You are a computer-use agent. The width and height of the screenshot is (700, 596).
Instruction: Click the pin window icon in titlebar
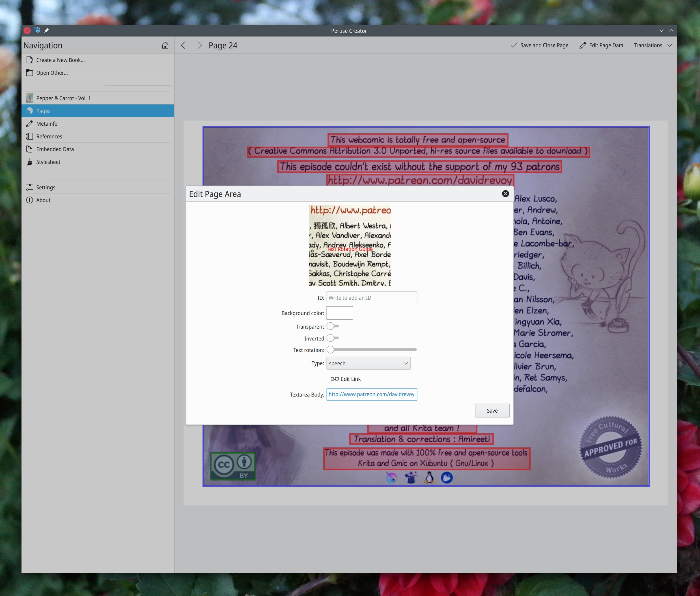(47, 30)
